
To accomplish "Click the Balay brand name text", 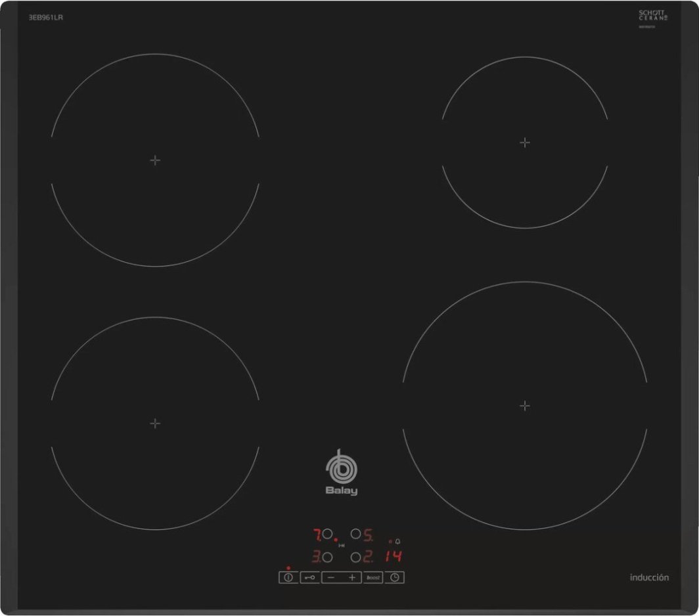I will [342, 491].
